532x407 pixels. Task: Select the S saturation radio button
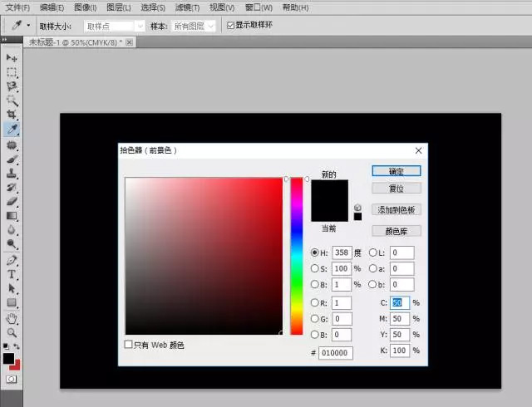314,268
